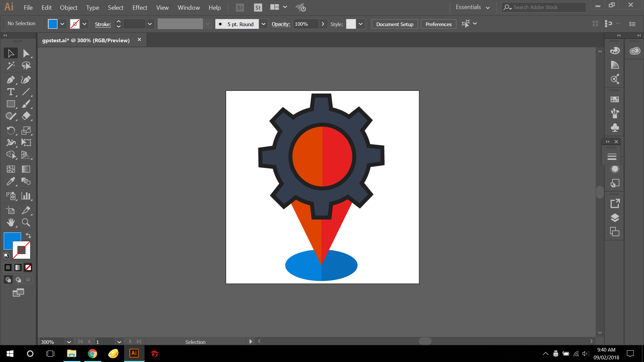Select the Pen tool
The width and height of the screenshot is (644, 362).
(11, 80)
